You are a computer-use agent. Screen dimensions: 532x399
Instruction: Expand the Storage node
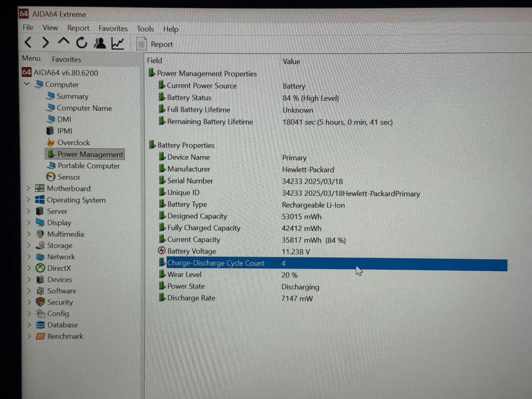29,245
